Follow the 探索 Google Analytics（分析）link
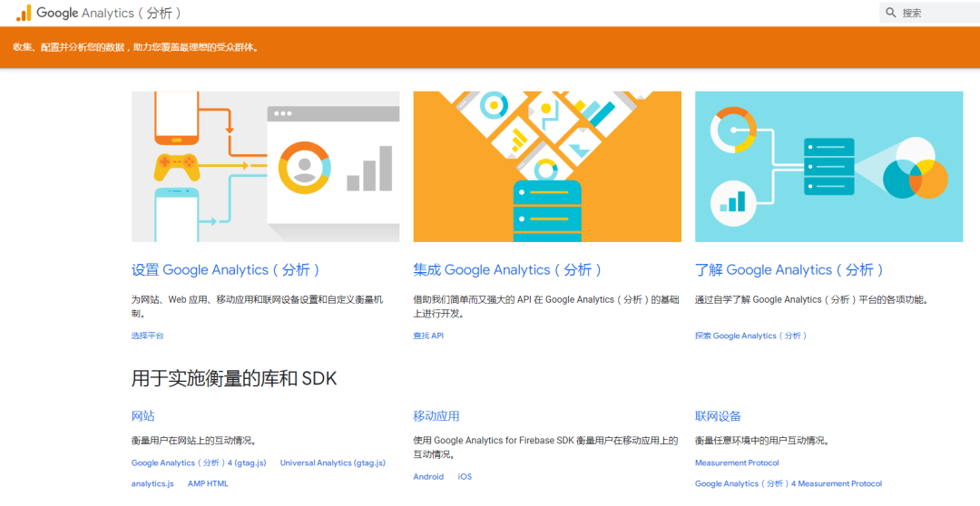 (x=752, y=336)
